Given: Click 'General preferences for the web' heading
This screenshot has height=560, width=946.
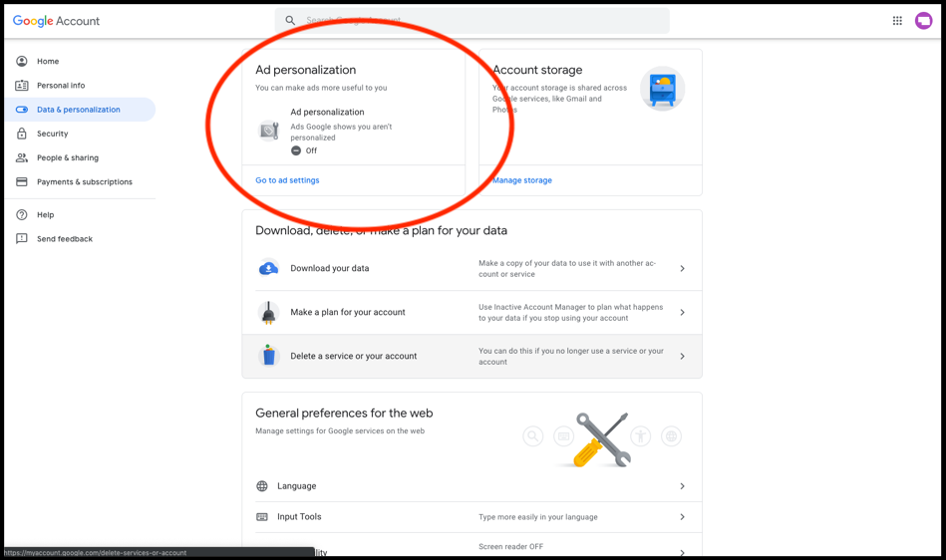Looking at the screenshot, I should pos(344,413).
